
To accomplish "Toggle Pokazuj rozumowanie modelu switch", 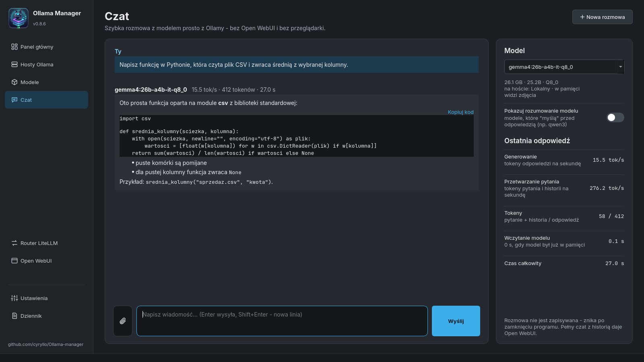I will pos(615,117).
